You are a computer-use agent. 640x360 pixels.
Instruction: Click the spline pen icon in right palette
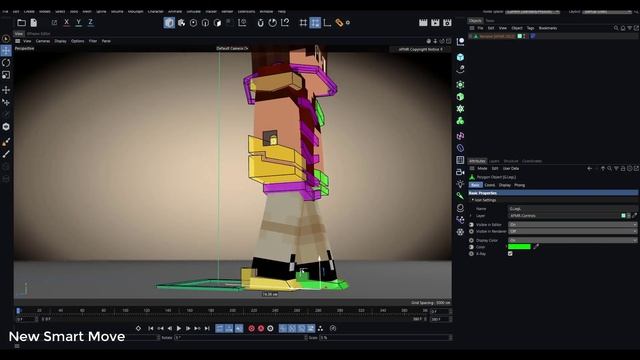pos(460,69)
